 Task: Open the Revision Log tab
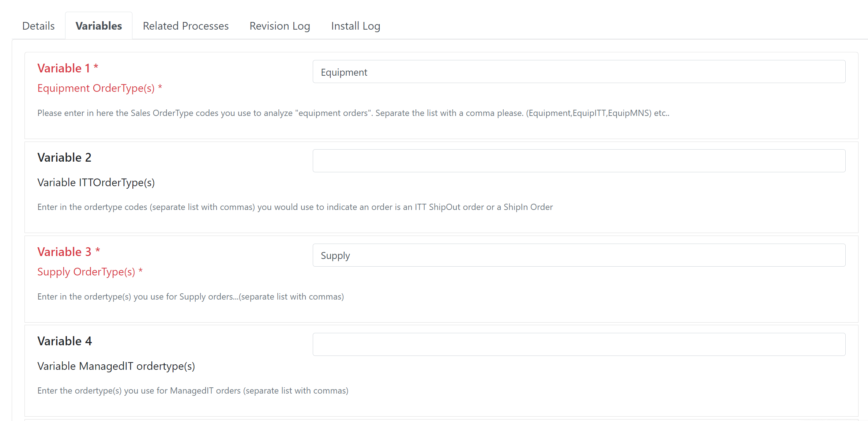tap(280, 26)
